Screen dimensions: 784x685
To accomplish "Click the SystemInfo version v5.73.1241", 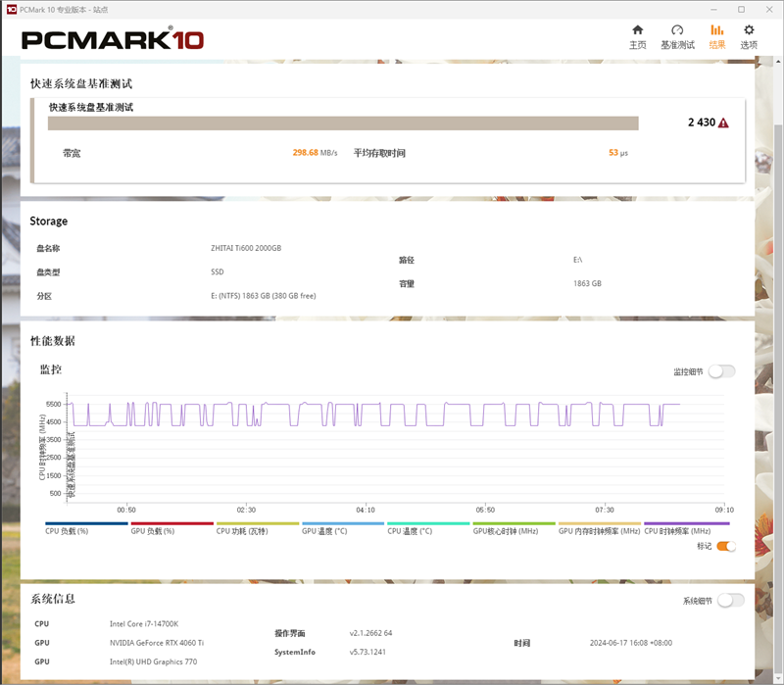I will (367, 652).
